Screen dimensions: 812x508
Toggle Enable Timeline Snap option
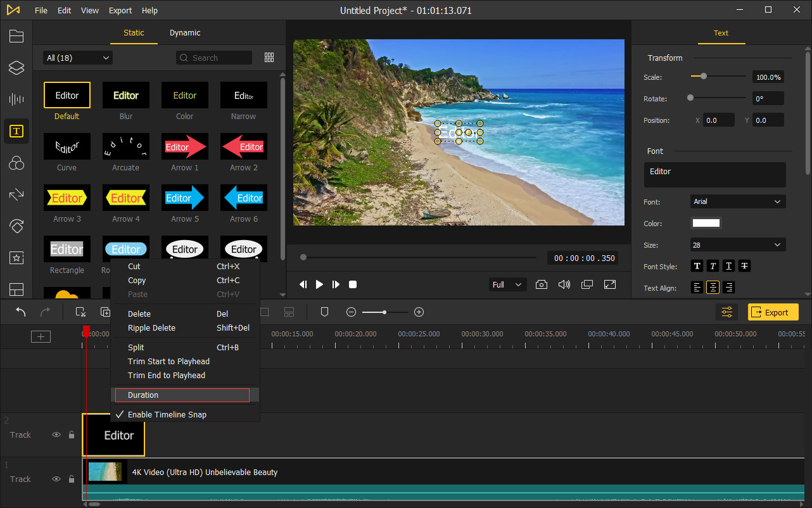coord(167,415)
